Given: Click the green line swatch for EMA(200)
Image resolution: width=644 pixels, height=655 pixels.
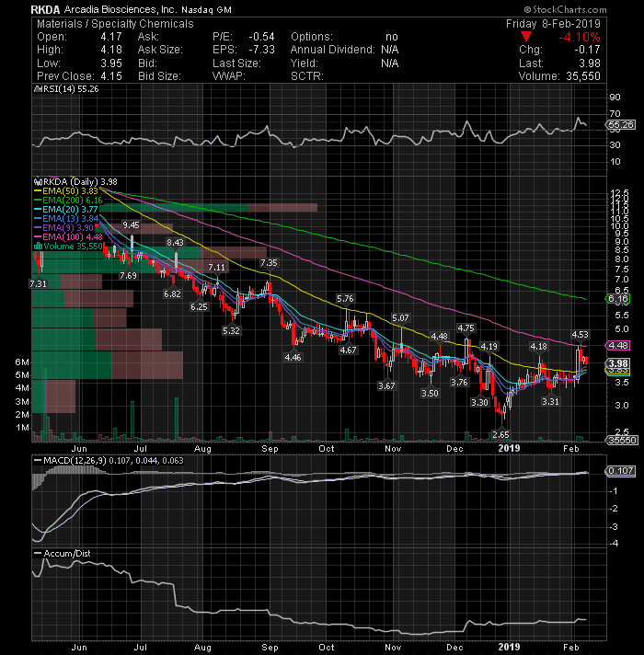Looking at the screenshot, I should 38,201.
